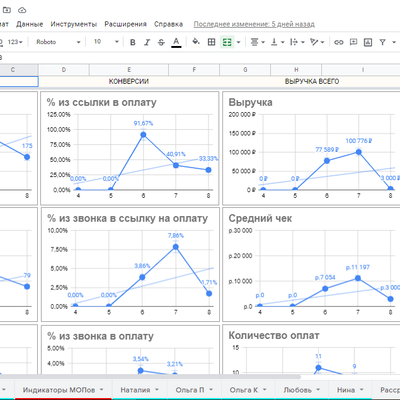The image size is (400, 400).
Task: Switch to the Любовь sheet tab
Action: pyautogui.click(x=297, y=390)
